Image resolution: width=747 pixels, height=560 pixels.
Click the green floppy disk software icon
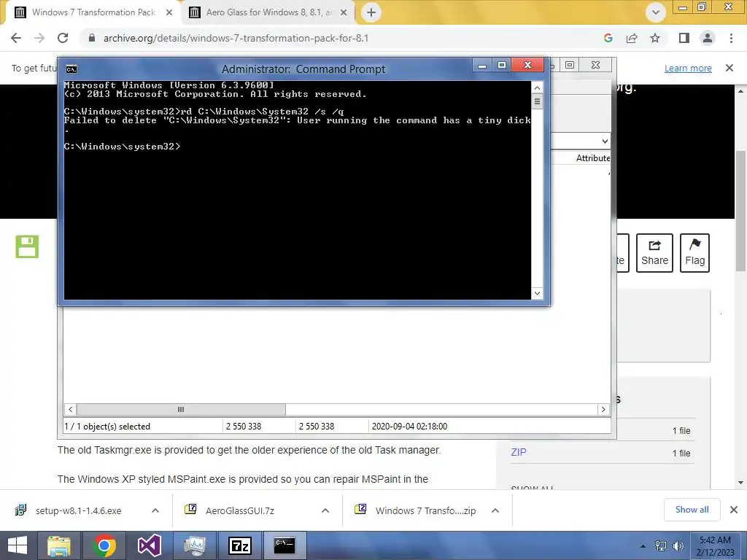27,246
